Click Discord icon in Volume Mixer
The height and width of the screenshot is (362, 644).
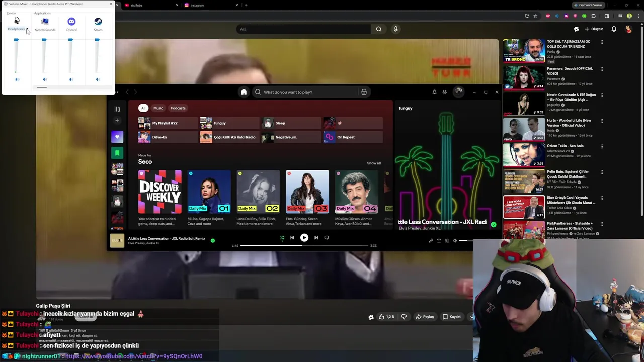[x=71, y=21]
